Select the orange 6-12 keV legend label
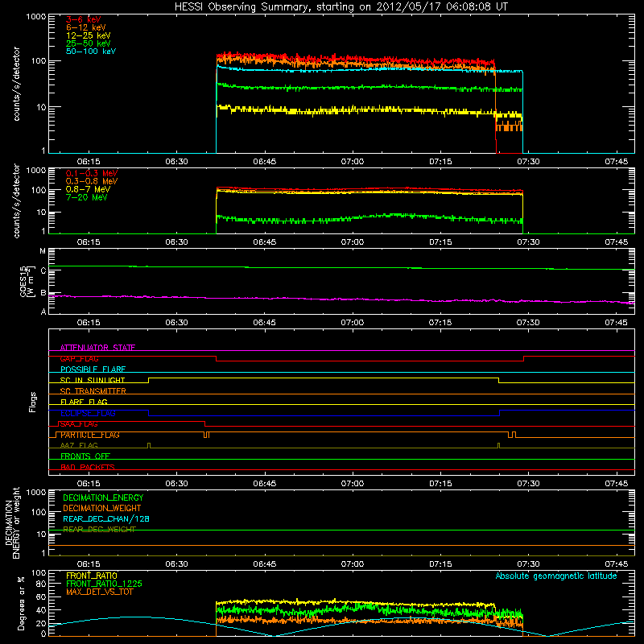644x644 pixels. pos(86,27)
